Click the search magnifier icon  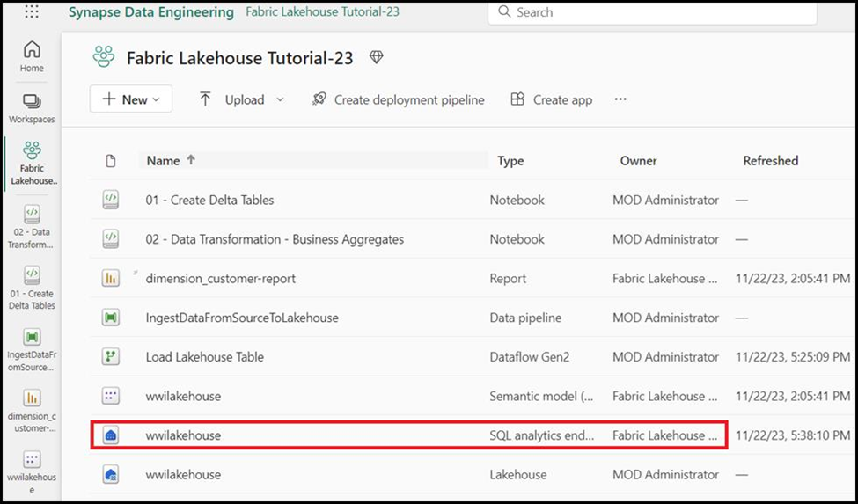pyautogui.click(x=504, y=12)
